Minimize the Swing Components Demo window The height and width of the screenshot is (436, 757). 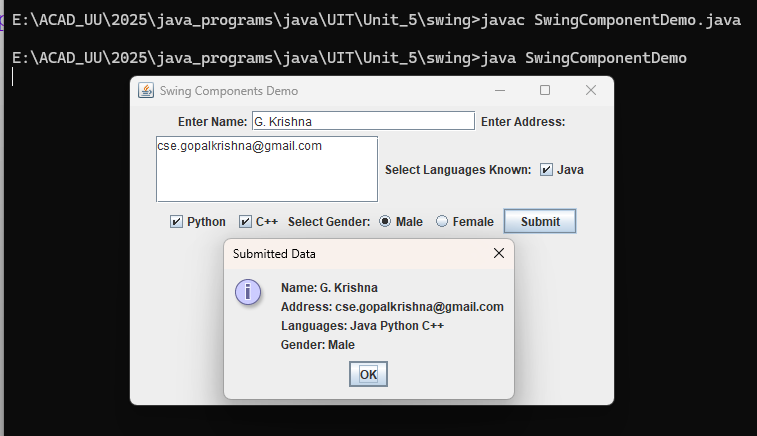[x=500, y=90]
